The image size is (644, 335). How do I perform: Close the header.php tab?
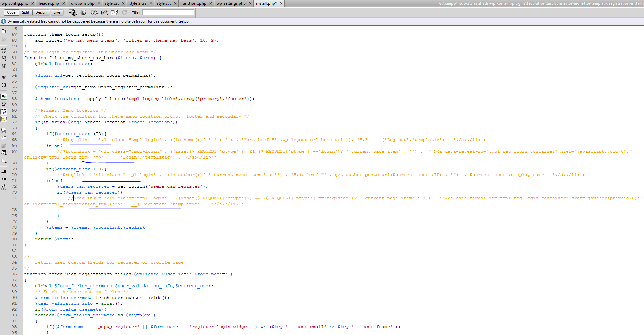tap(64, 3)
